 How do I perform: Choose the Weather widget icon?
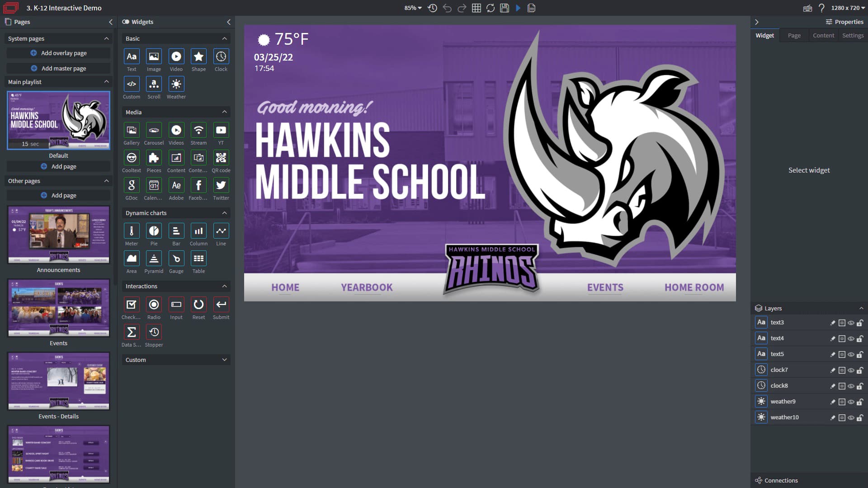tap(176, 84)
